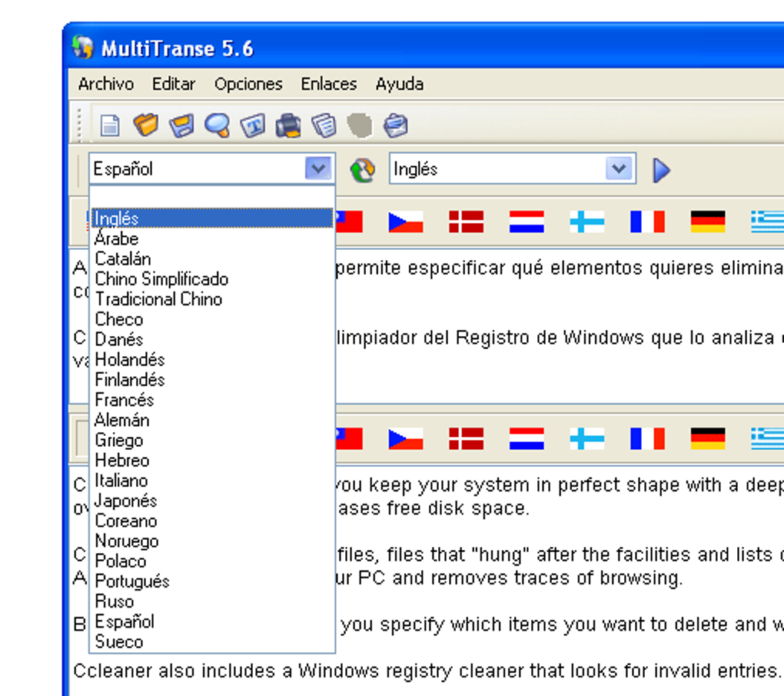This screenshot has width=784, height=696.
Task: Click the magnifying glass search icon
Action: pos(218,125)
